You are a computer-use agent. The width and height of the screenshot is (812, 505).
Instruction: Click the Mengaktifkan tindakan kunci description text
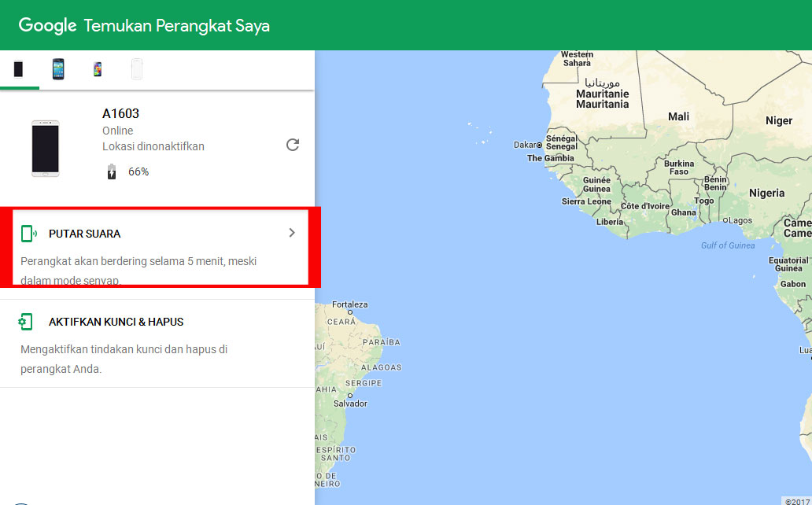[x=124, y=359]
